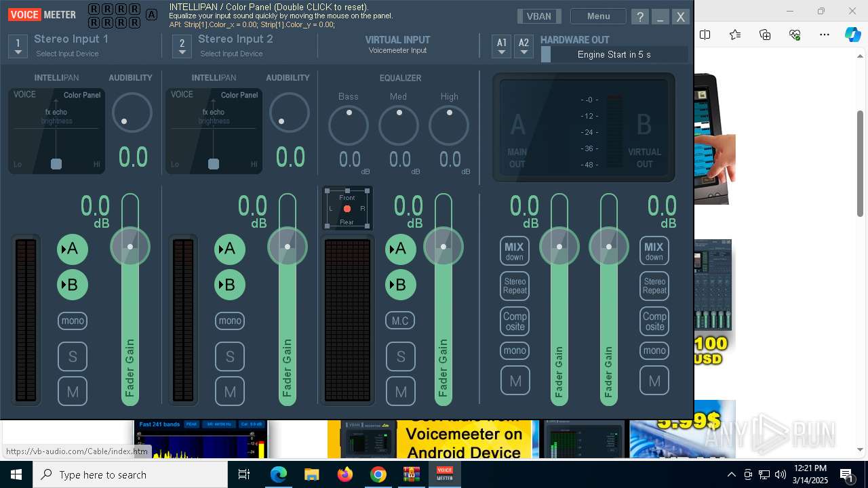This screenshot has height=488, width=868.
Task: Open Firefox from the taskbar
Action: (345, 474)
